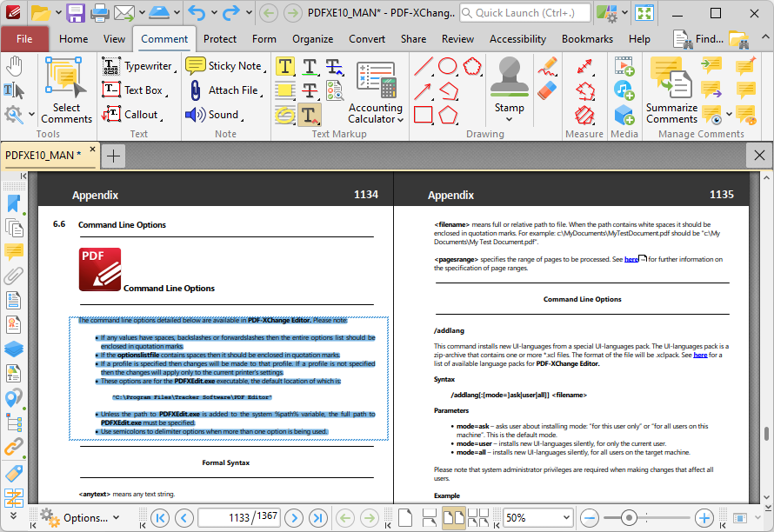Select the Highlight text markup tool
Image resolution: width=774 pixels, height=532 pixels.
[284, 66]
